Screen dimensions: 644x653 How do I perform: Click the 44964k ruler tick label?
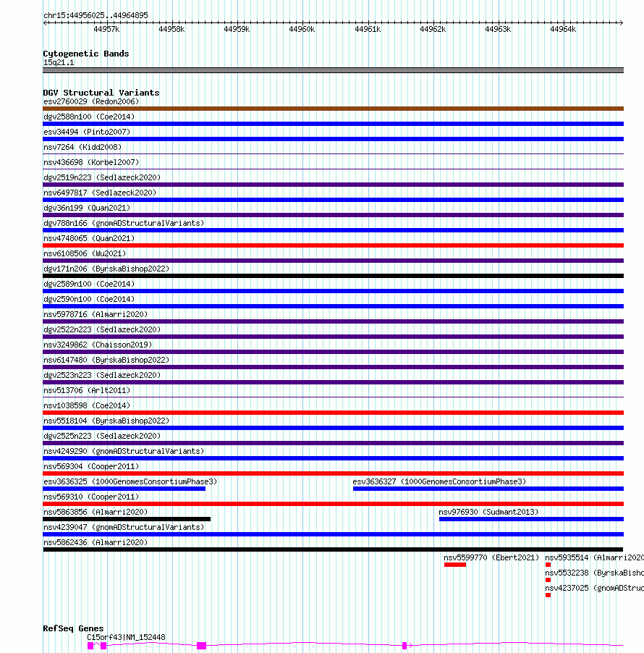[563, 29]
